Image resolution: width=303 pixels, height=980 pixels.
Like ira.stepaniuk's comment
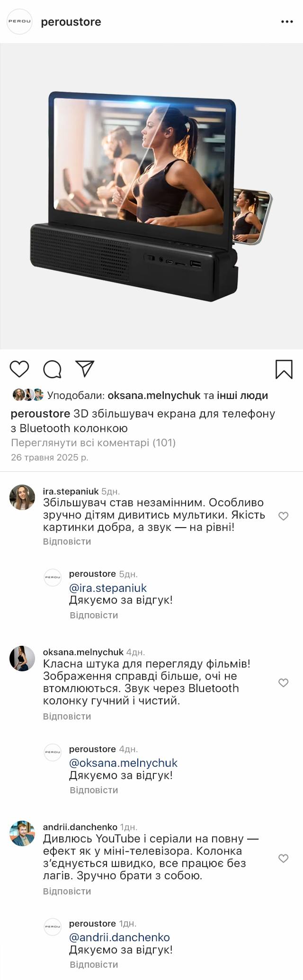tap(283, 516)
